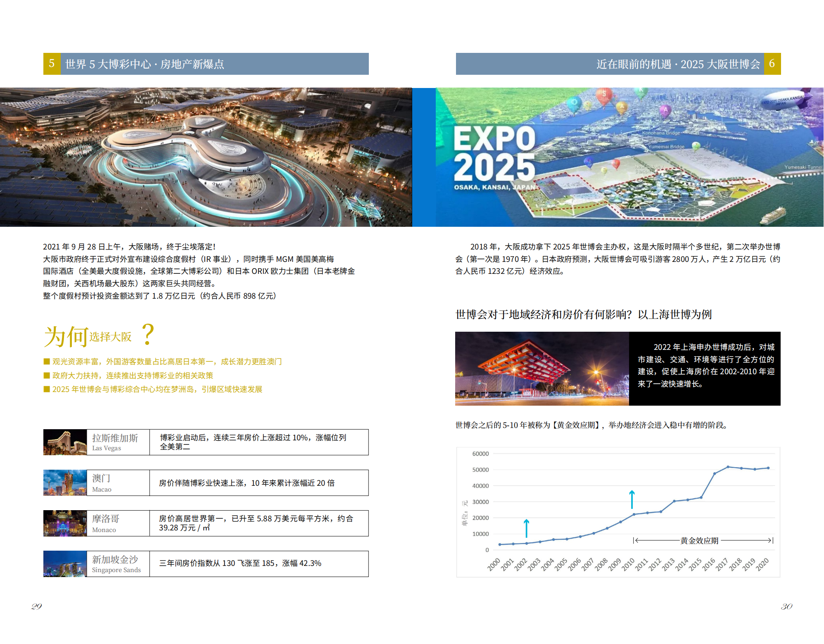This screenshot has width=824, height=644.
Task: Click cell '三年间房价指数从 130 飞涨至 185'
Action: tap(259, 563)
